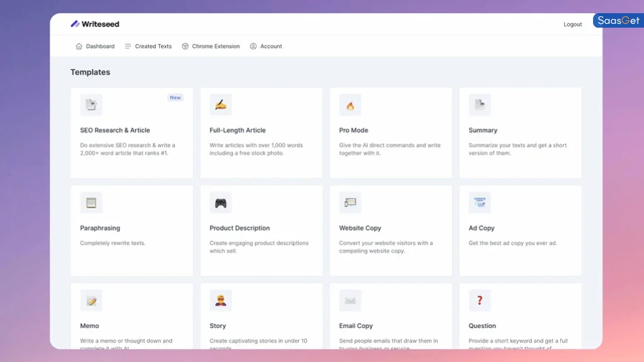Open the Dashboard navigation item
644x362 pixels.
coord(95,46)
